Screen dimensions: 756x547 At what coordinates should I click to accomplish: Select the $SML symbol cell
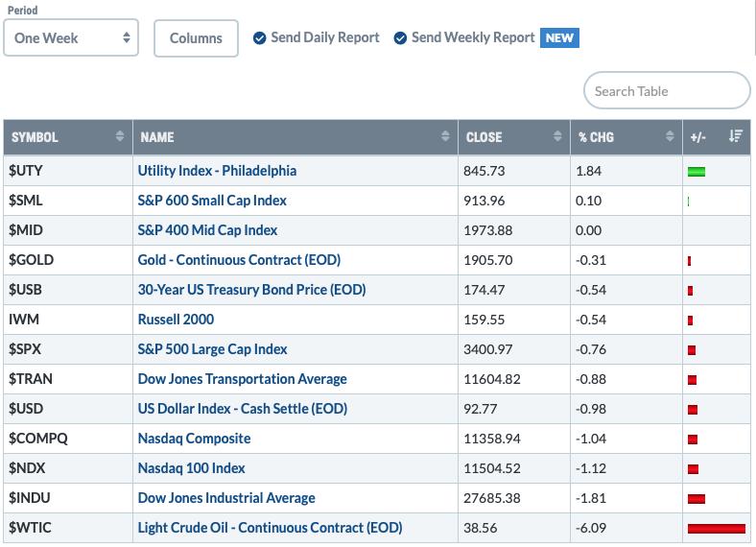[x=68, y=201]
